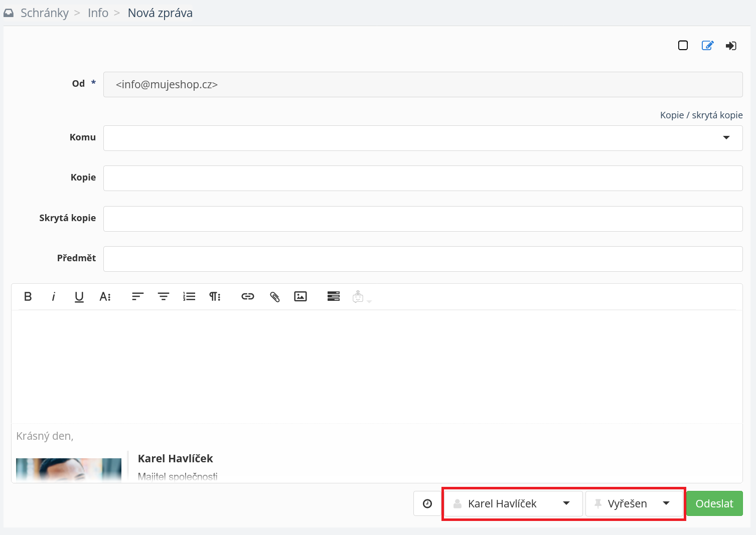The image size is (756, 535).
Task: Toggle underline formatting
Action: 79,297
